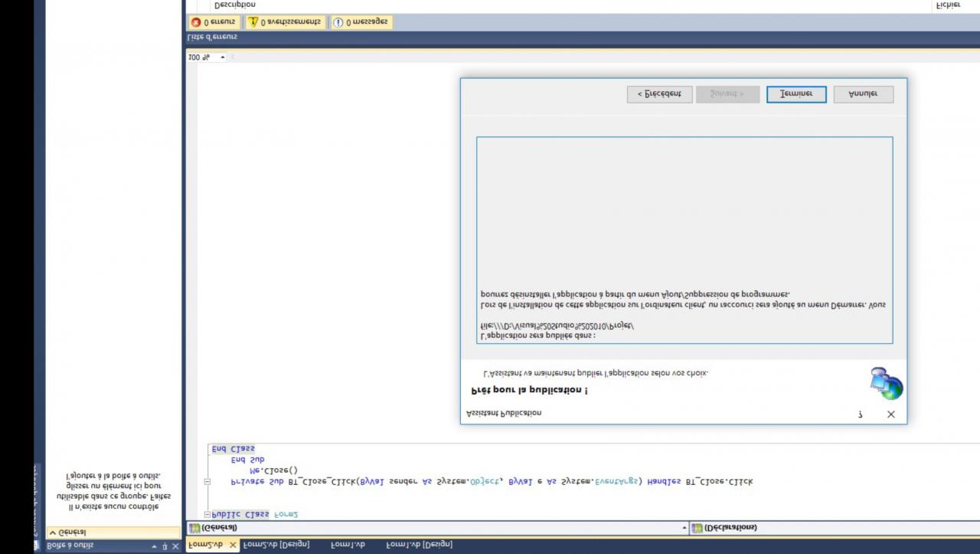Open the Boîte à outils window position menu
Viewport: 980px width, 554px height.
click(x=154, y=546)
